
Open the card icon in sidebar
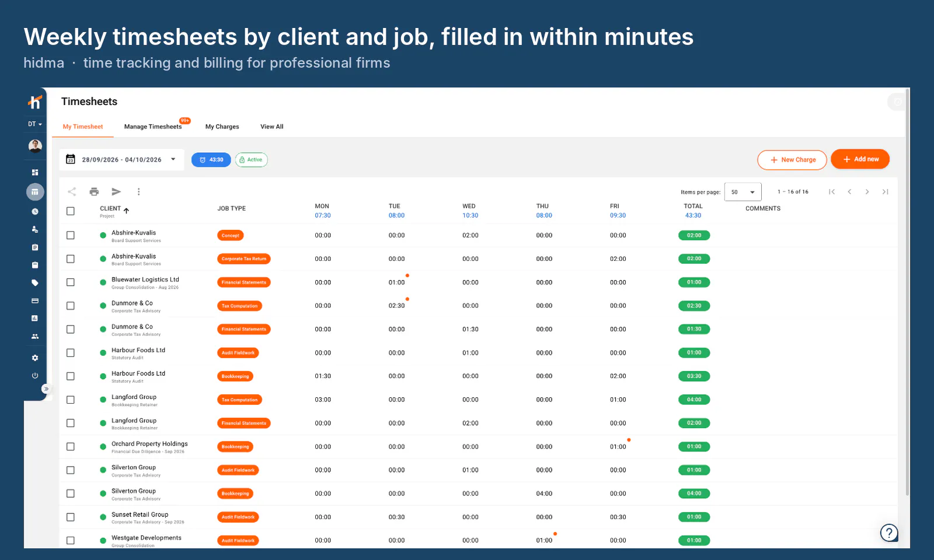[35, 301]
